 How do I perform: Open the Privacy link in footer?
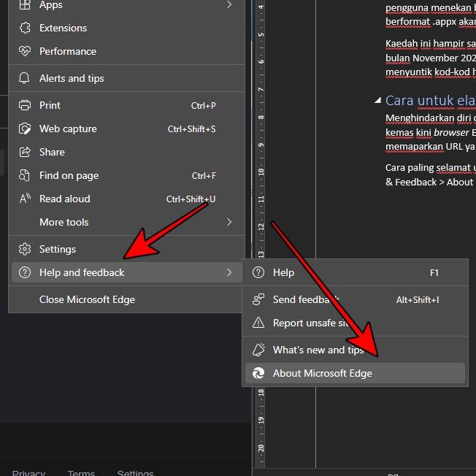[28, 472]
